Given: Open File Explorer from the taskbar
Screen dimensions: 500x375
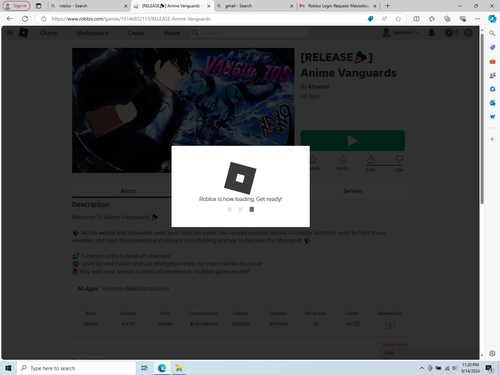Looking at the screenshot, I should pos(179,368).
